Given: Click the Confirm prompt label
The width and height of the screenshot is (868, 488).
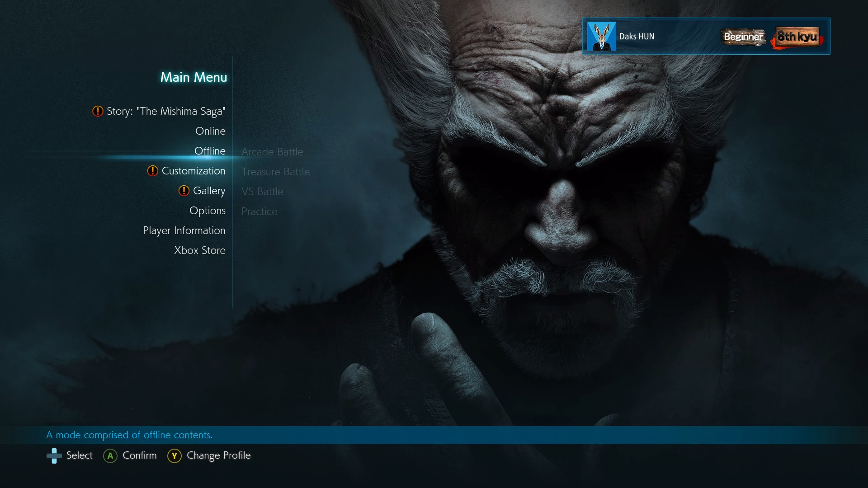Looking at the screenshot, I should click(140, 455).
